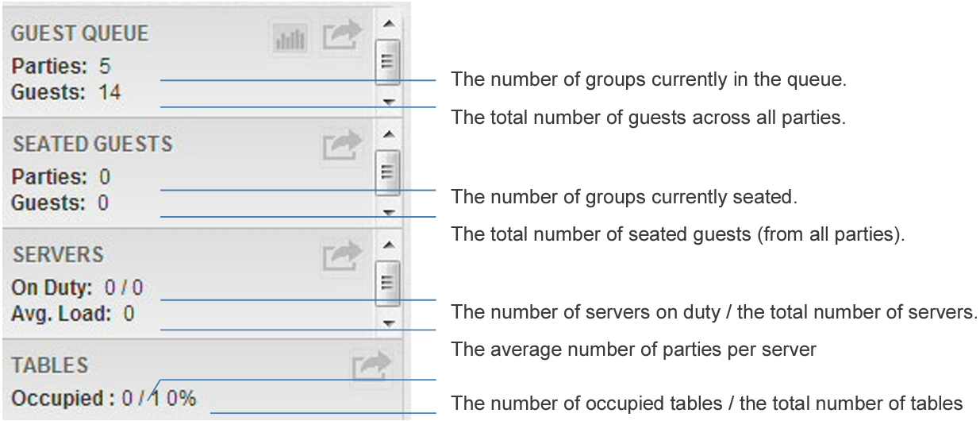Select the GUEST QUEUE panel header
Screen dimensions: 980x421
coord(80,34)
